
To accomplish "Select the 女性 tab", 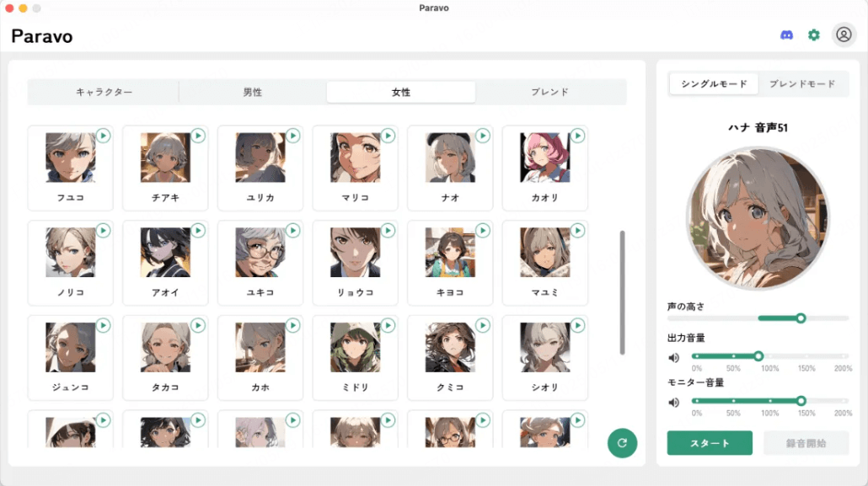I will (401, 92).
